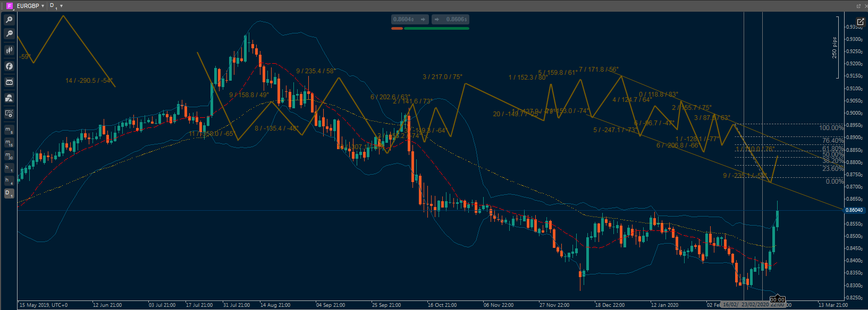Switch to the m15 timeframe
The height and width of the screenshot is (310, 868).
[x=9, y=143]
